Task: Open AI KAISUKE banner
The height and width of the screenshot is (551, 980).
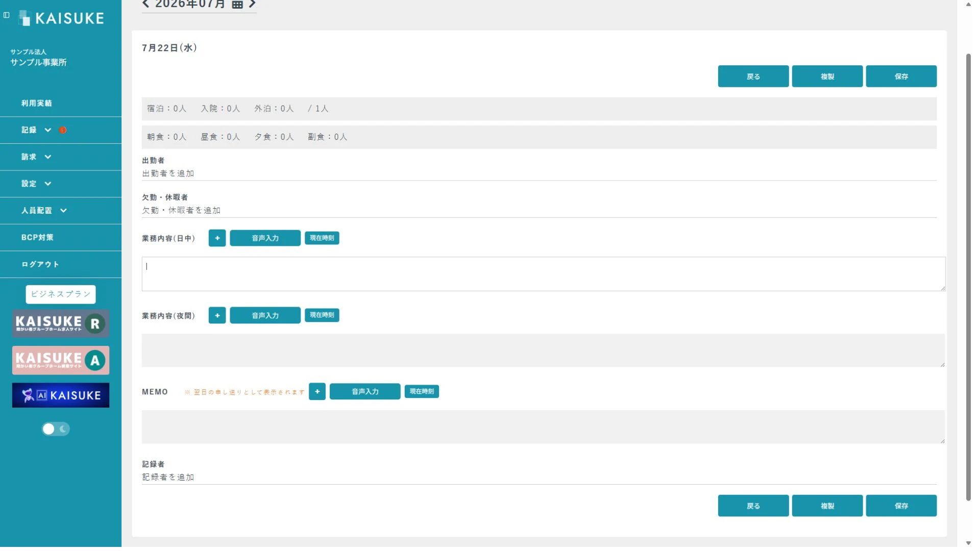Action: coord(61,395)
